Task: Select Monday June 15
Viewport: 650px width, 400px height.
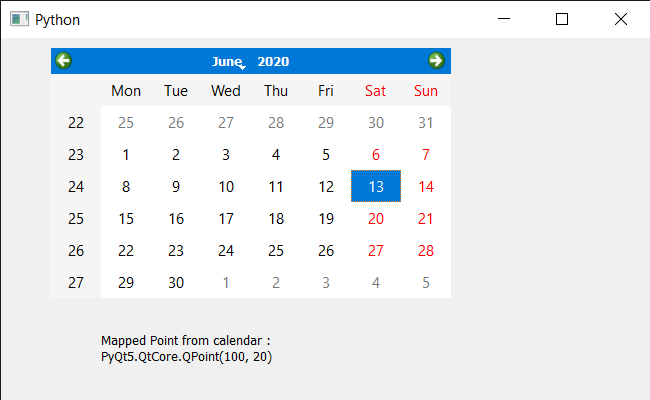Action: click(x=126, y=218)
